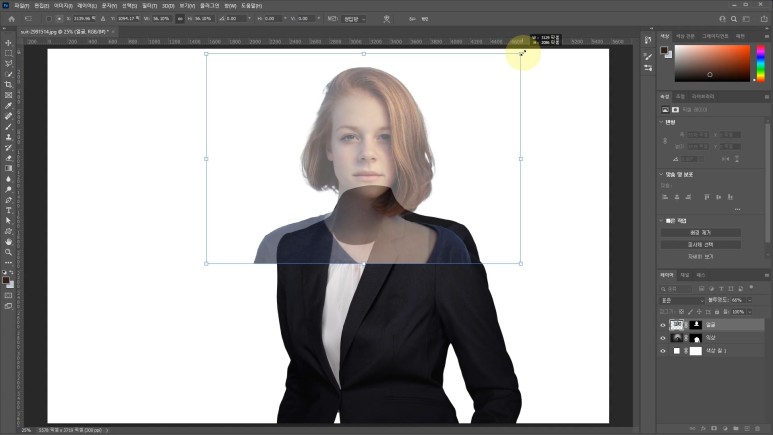Click new adjustment layer icon
773x435 pixels.
pyautogui.click(x=725, y=429)
